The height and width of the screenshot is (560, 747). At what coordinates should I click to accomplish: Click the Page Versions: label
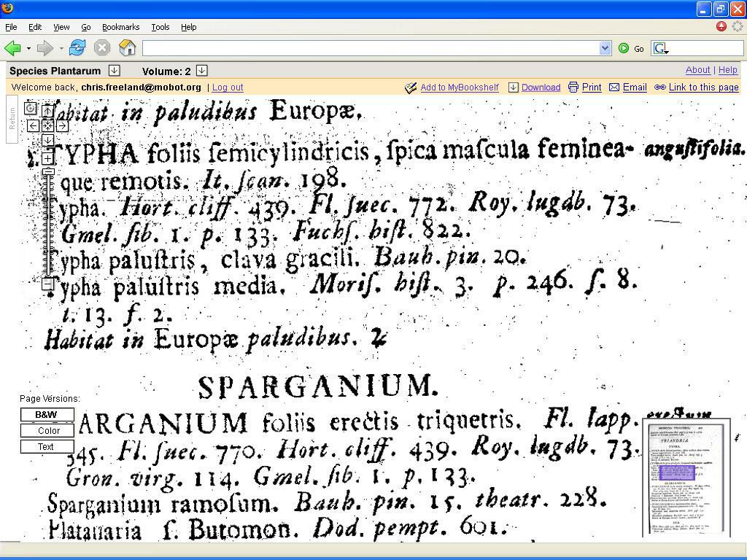click(x=50, y=399)
